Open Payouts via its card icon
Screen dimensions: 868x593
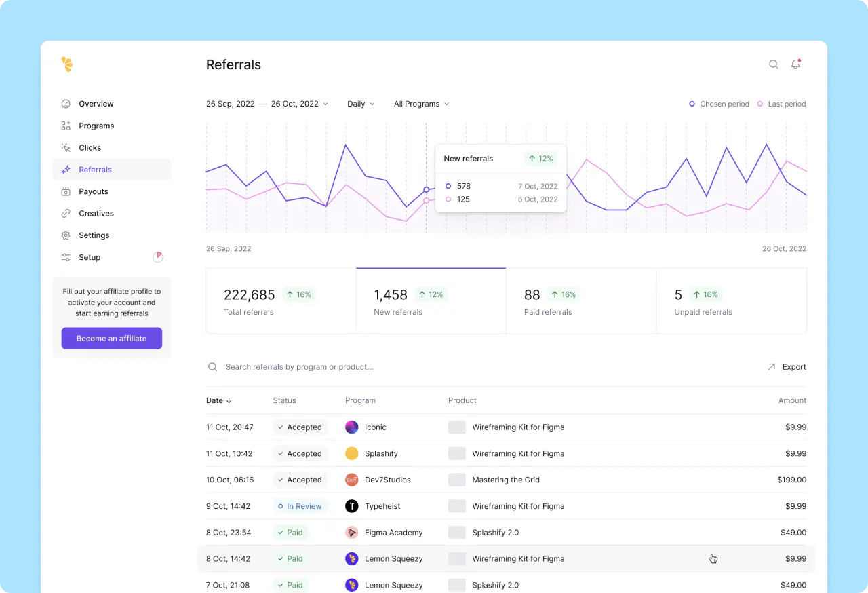pos(65,191)
